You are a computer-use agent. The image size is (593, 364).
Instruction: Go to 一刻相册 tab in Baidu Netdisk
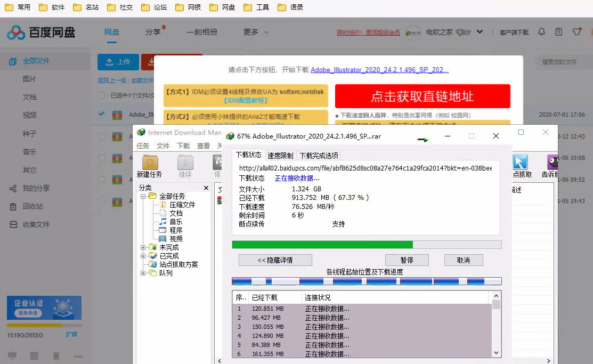202,32
